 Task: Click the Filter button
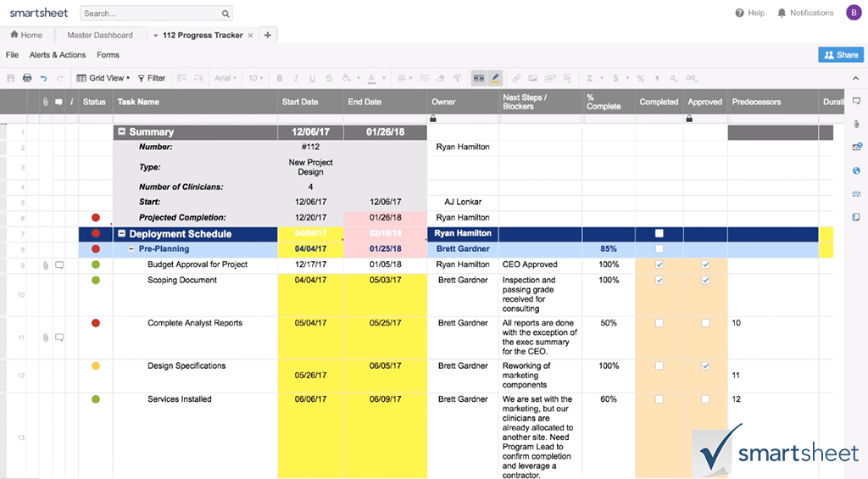coord(152,78)
